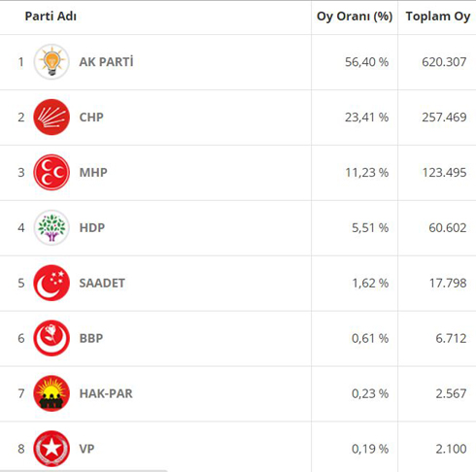This screenshot has width=476, height=472.
Task: Open the SAADET party name
Action: [102, 284]
